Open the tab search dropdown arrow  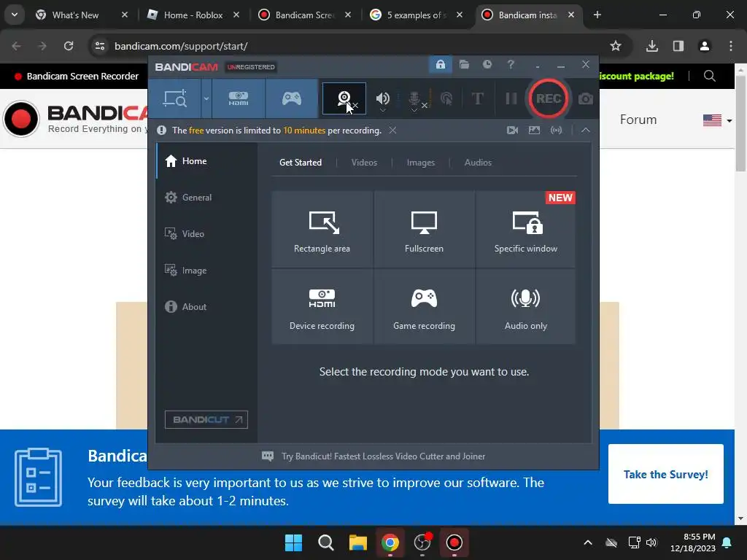tap(15, 15)
